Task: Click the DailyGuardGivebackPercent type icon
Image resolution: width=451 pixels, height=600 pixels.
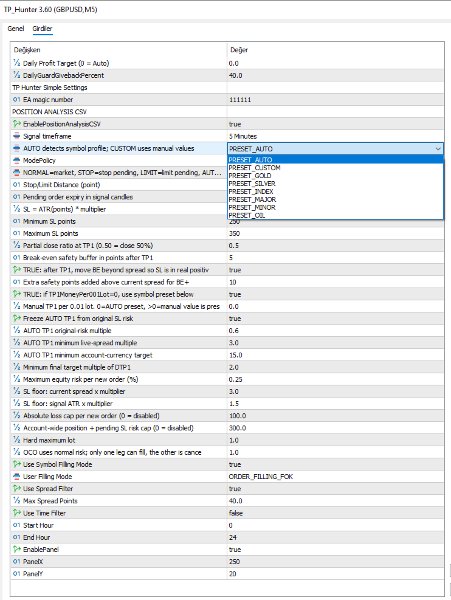Action: (x=16, y=75)
